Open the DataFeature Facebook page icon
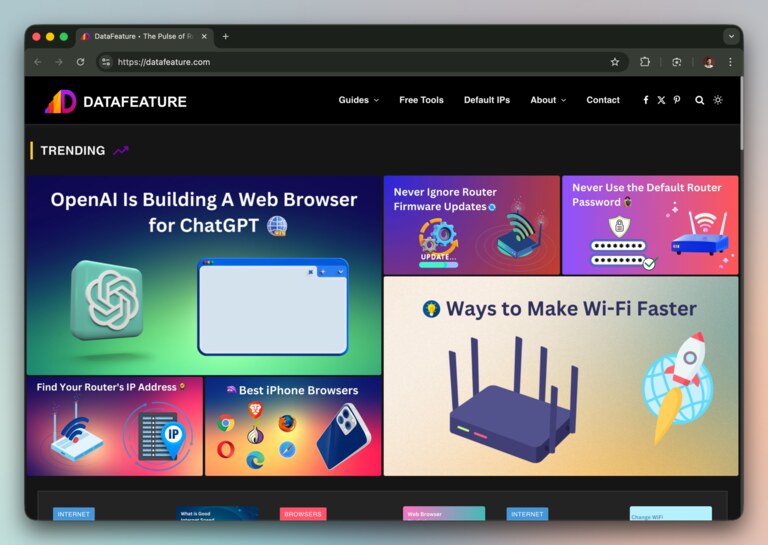This screenshot has width=768, height=545. (646, 100)
